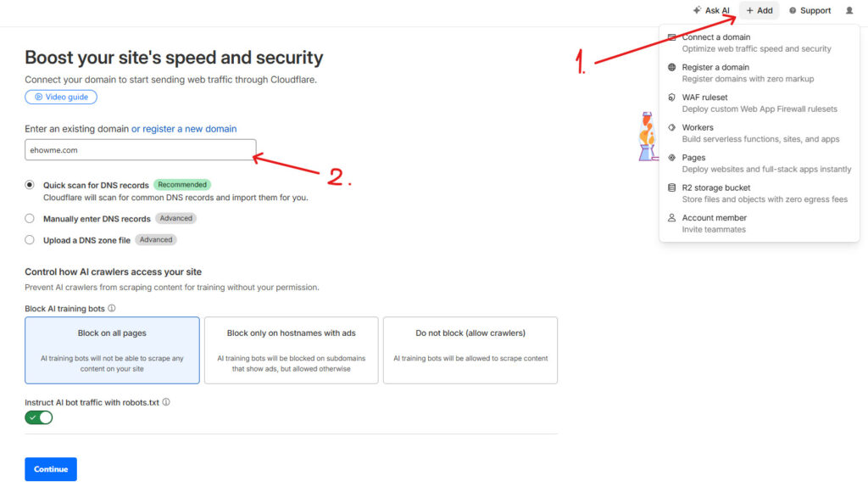Screen dimensions: 868x498
Task: Select Quick scan for DNS records
Action: click(x=30, y=185)
